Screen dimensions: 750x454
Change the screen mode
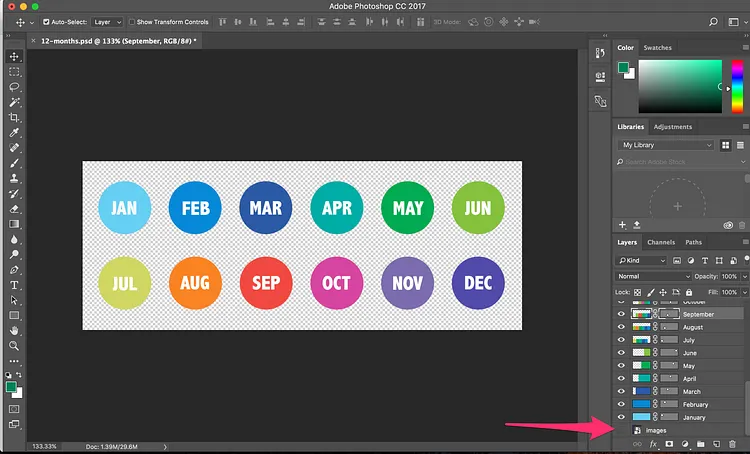click(x=14, y=424)
